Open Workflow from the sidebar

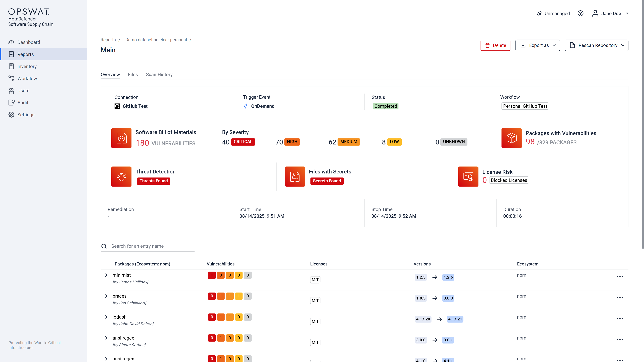point(27,78)
